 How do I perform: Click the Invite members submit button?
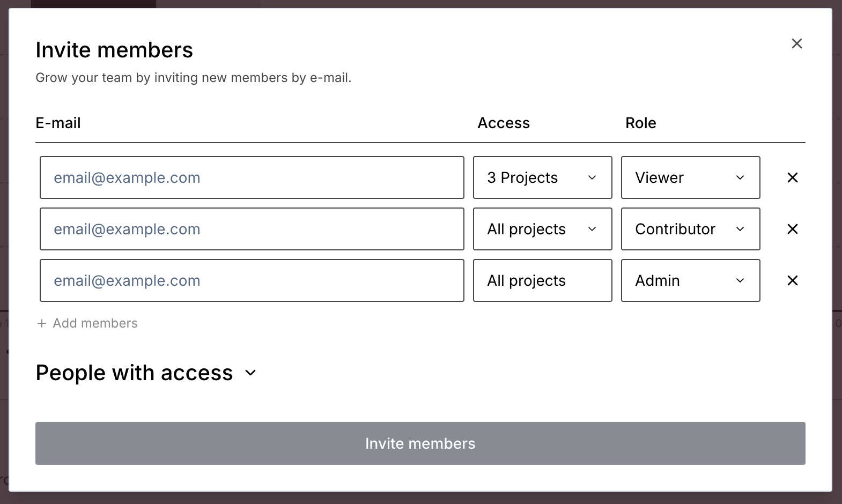click(420, 443)
